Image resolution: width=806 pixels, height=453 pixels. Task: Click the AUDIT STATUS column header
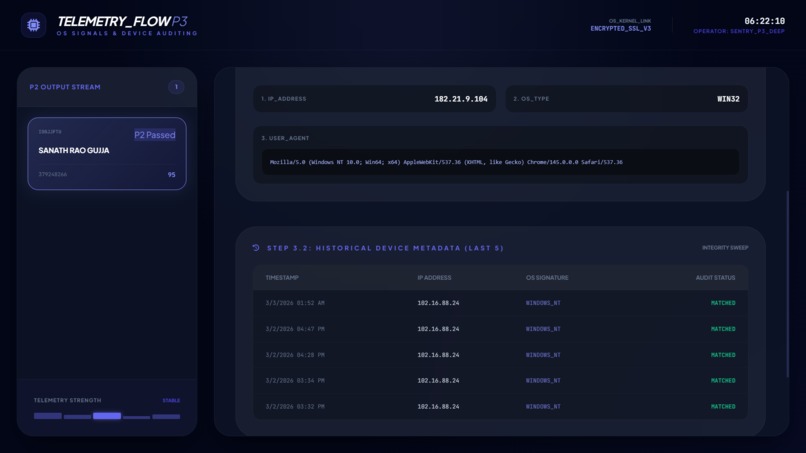point(715,278)
